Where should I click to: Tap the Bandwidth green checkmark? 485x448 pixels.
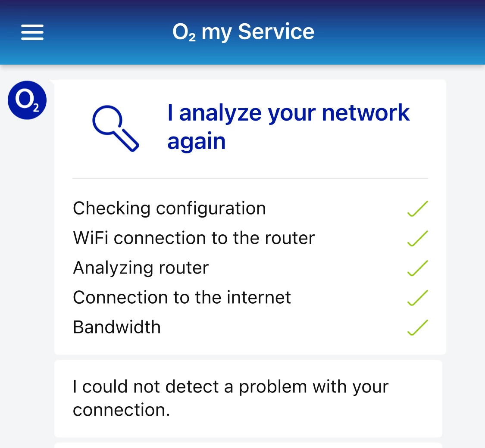(x=417, y=327)
